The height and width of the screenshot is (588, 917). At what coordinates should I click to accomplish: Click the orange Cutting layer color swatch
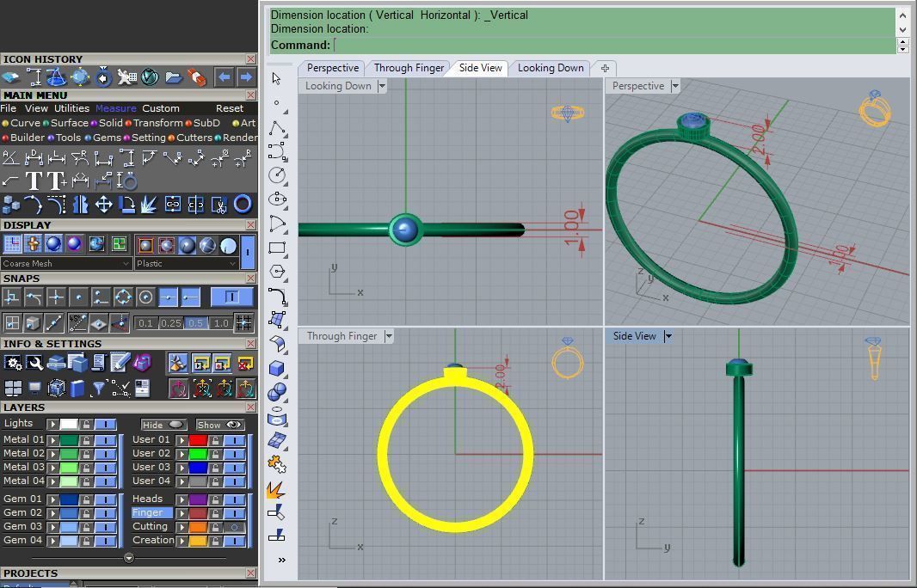pos(198,527)
